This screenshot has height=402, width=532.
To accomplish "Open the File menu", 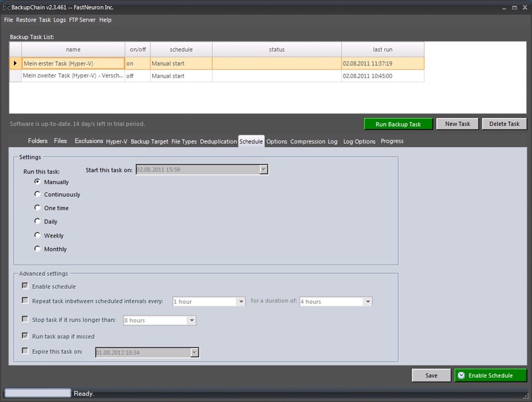I will (x=8, y=20).
